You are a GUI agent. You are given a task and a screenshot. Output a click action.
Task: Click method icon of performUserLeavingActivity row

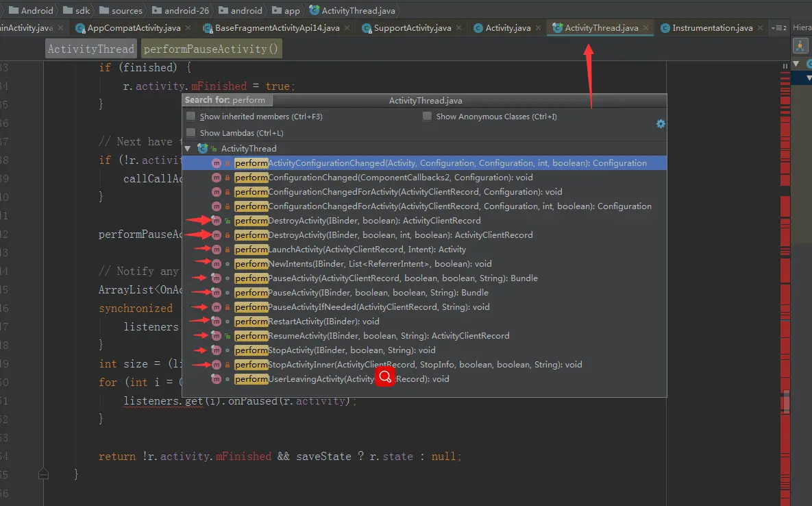pyautogui.click(x=216, y=380)
